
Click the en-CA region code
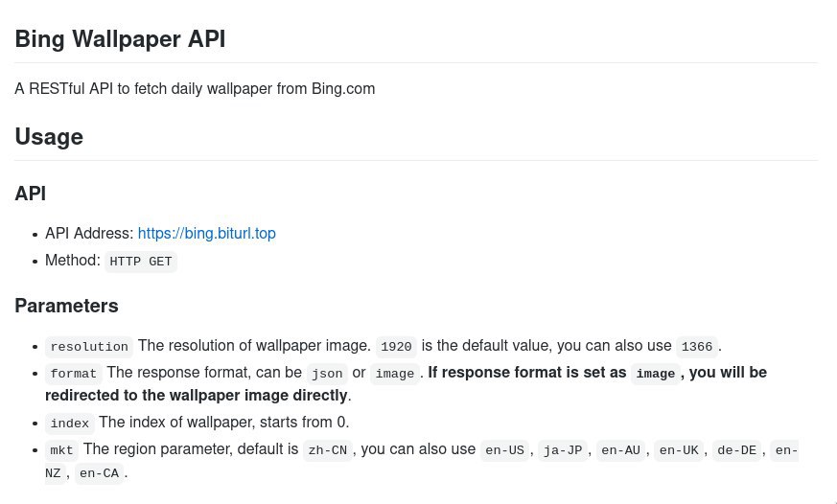coord(100,473)
